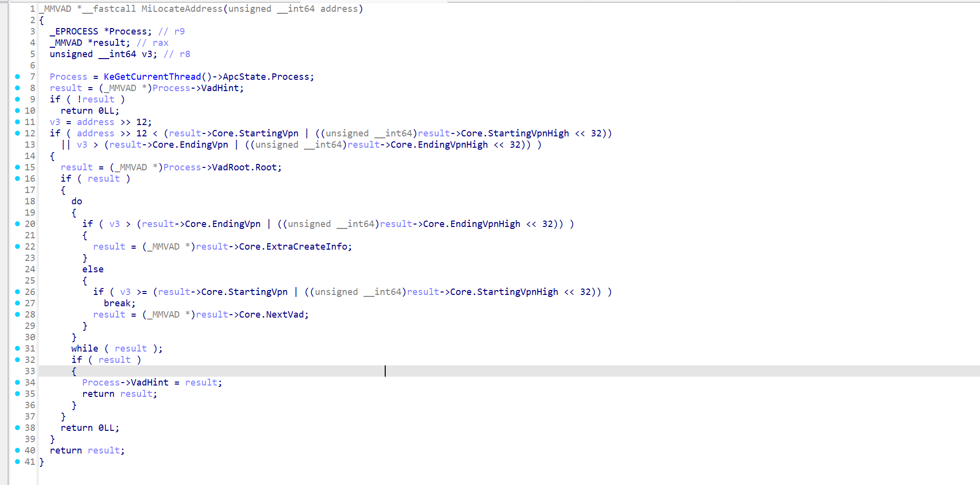Viewport: 980px width, 485px height.
Task: Toggle breakpoint dot on line 34
Action: point(18,383)
